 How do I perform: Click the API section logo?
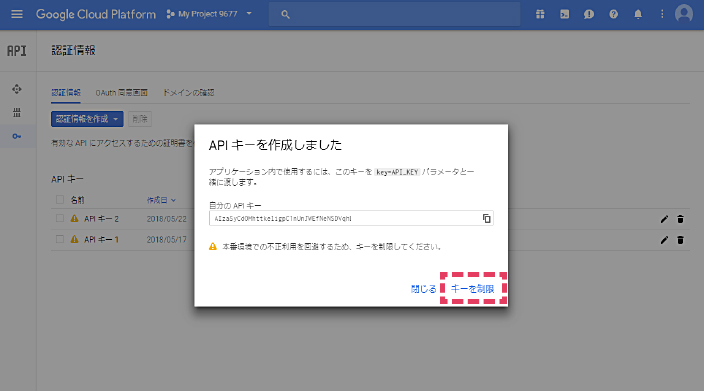tap(17, 51)
